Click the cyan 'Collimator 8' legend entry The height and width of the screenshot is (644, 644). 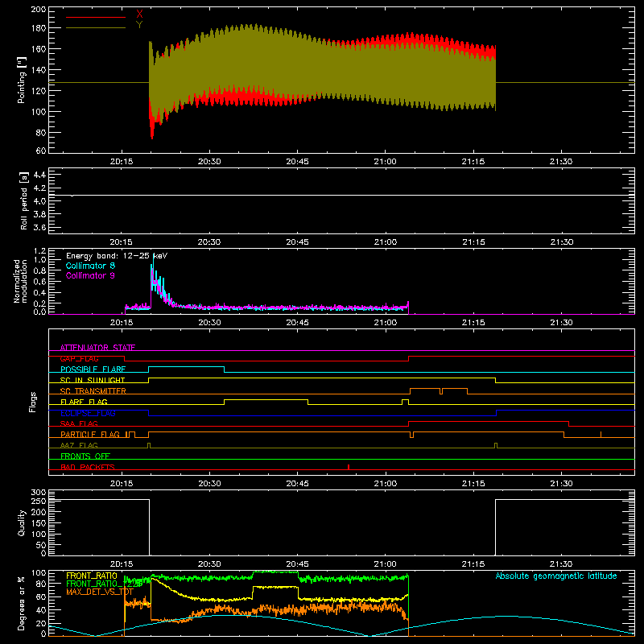tap(90, 266)
